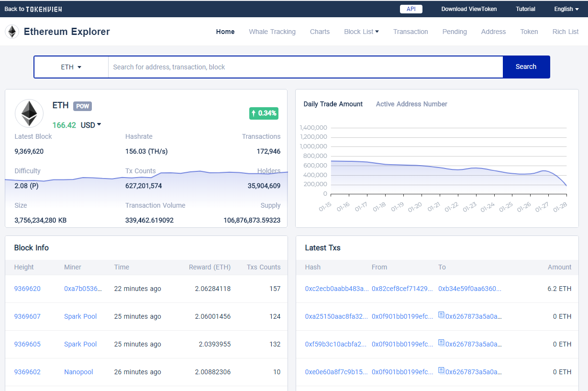Screen dimensions: 588x391
Task: Open sender 0x0f901bb0199efc of transaction 0xa25150aac8fa32
Action: [x=402, y=316]
